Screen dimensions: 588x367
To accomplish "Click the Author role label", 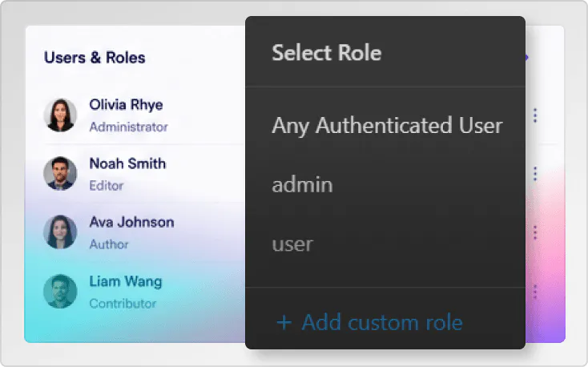I will [109, 244].
